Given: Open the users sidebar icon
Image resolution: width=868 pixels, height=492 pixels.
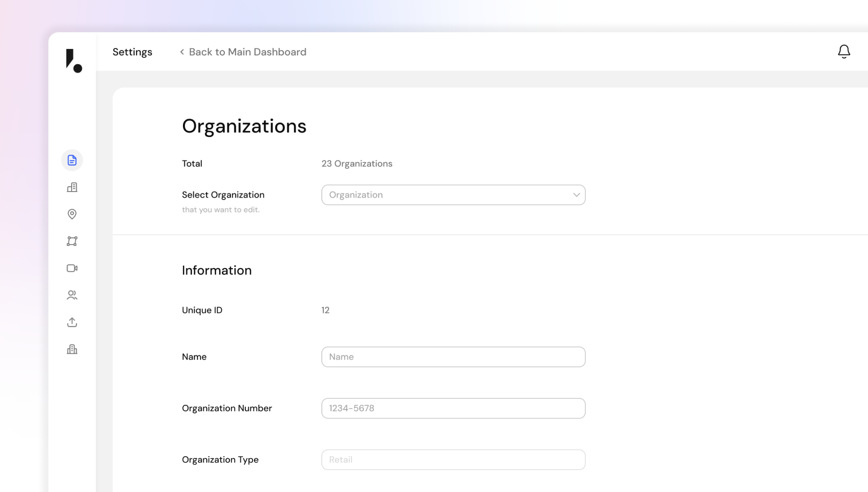Looking at the screenshot, I should pyautogui.click(x=72, y=295).
